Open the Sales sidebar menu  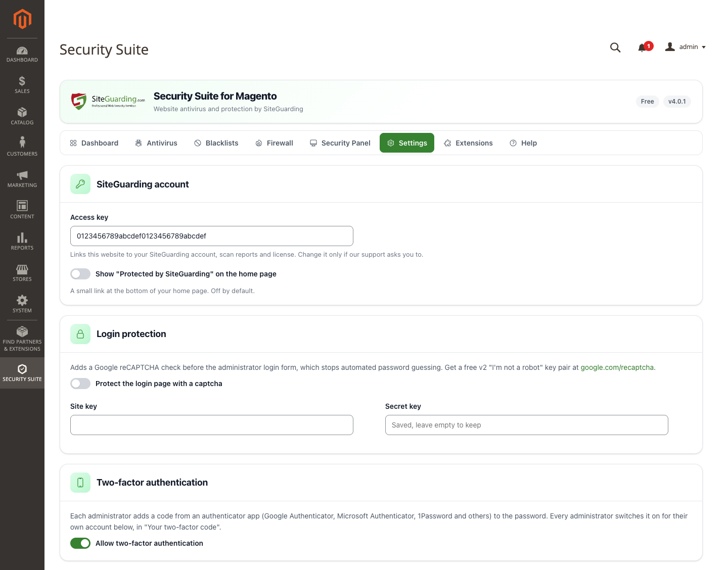[x=22, y=85]
